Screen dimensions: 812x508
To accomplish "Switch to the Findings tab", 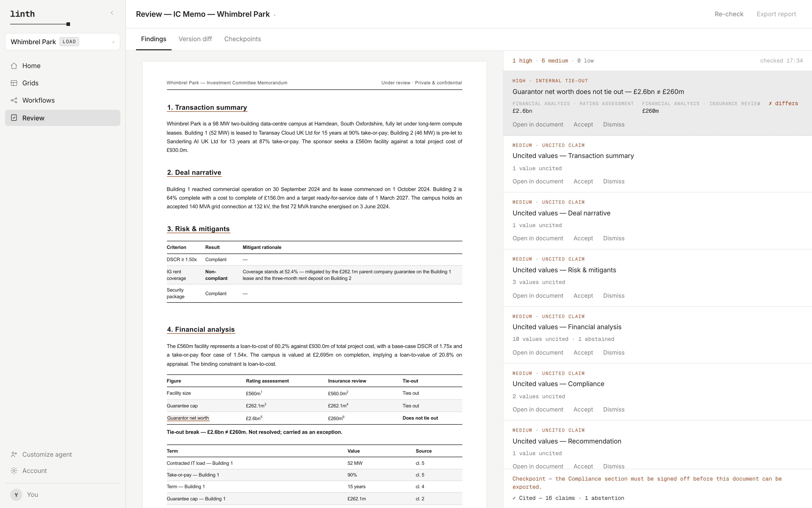I will [154, 39].
